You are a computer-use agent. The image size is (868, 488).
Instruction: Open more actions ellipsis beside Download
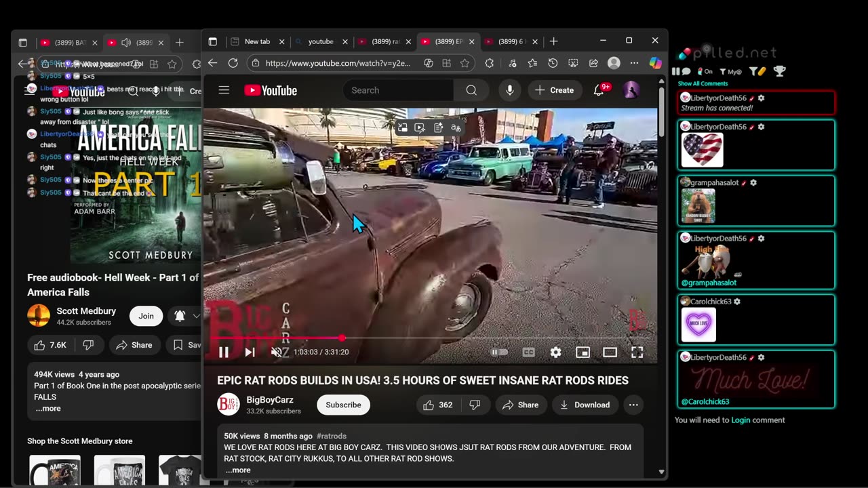pos(633,405)
